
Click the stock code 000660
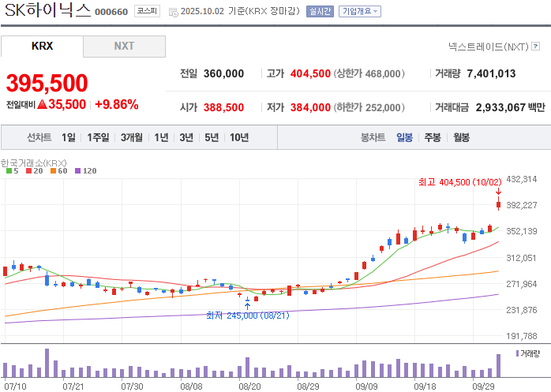tap(111, 12)
